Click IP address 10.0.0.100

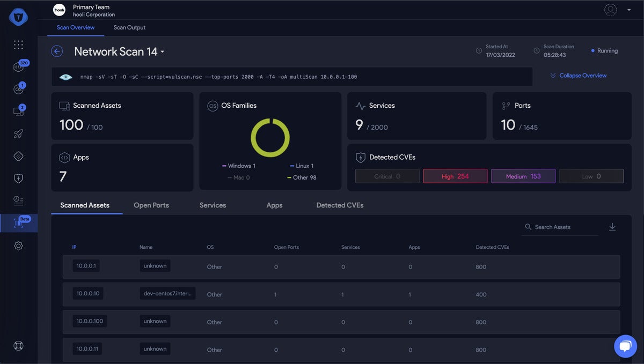click(x=90, y=321)
